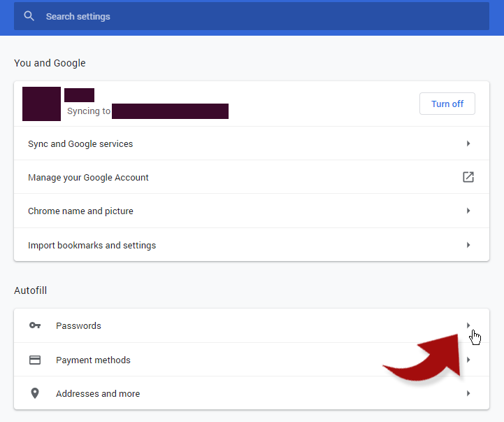Open Import bookmarks and settings
The width and height of the screenshot is (504, 422).
[x=252, y=245]
